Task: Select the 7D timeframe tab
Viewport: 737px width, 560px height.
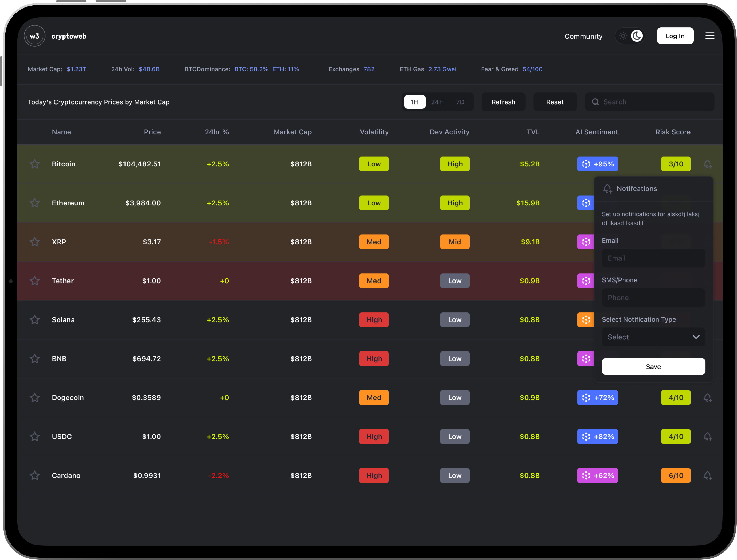Action: pyautogui.click(x=460, y=102)
